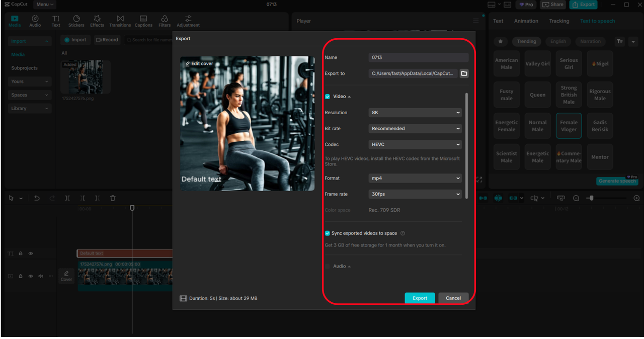Screen dimensions: 644x339
Task: Click the delete trash icon in timeline toolbar
Action: 113,198
